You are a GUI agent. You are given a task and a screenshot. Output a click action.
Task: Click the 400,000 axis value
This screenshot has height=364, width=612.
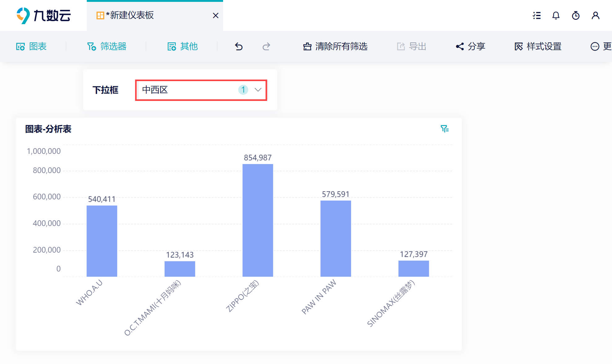(x=47, y=223)
